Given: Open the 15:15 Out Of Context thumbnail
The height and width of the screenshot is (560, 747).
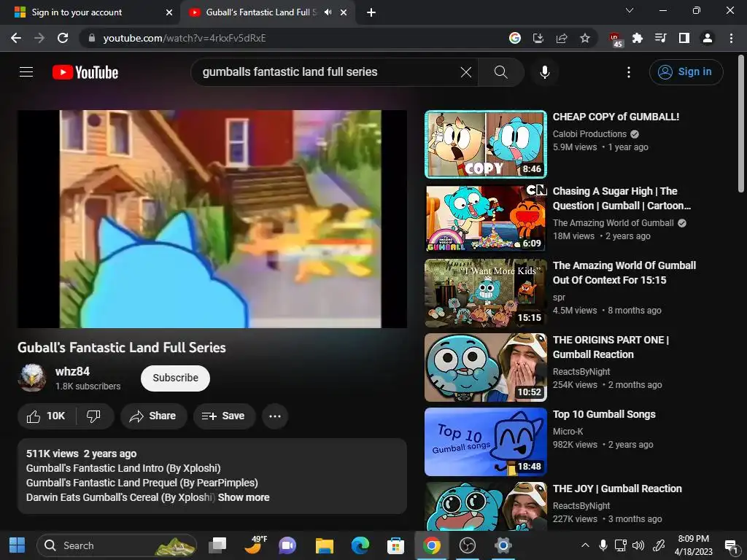Looking at the screenshot, I should pyautogui.click(x=485, y=293).
